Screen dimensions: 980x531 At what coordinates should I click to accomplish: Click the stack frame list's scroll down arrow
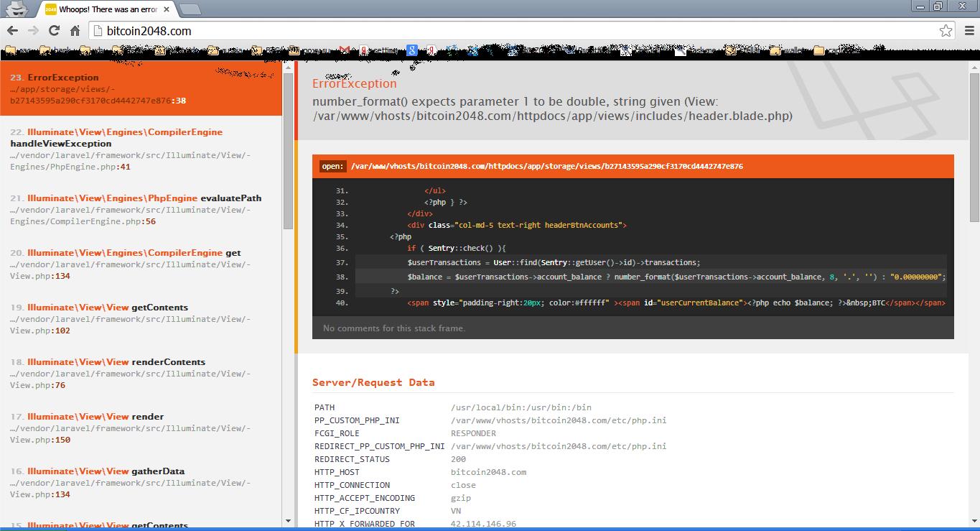click(288, 521)
